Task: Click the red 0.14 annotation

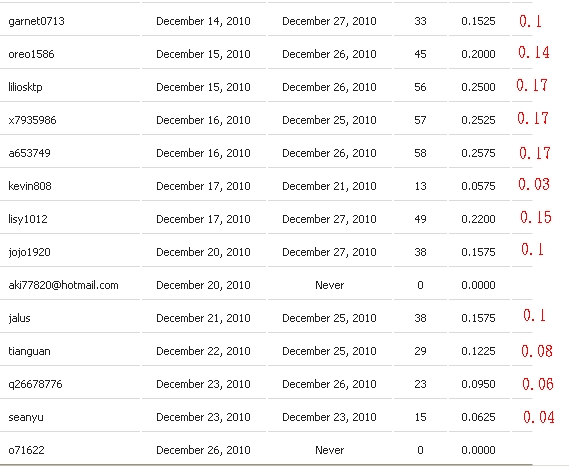Action: click(534, 53)
